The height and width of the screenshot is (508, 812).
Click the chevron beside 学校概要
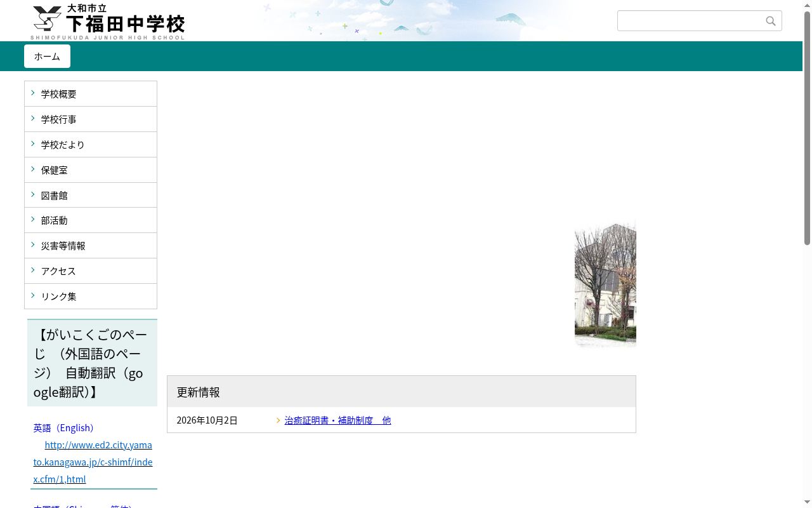(33, 93)
